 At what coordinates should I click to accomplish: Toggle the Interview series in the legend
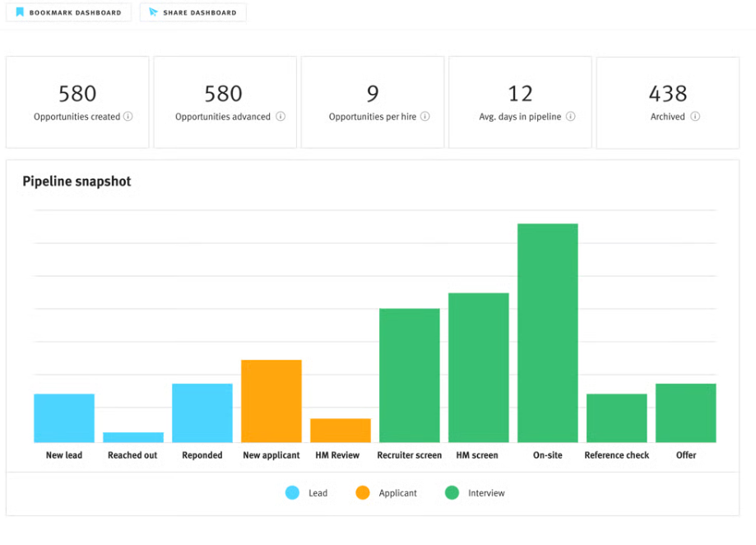(473, 492)
